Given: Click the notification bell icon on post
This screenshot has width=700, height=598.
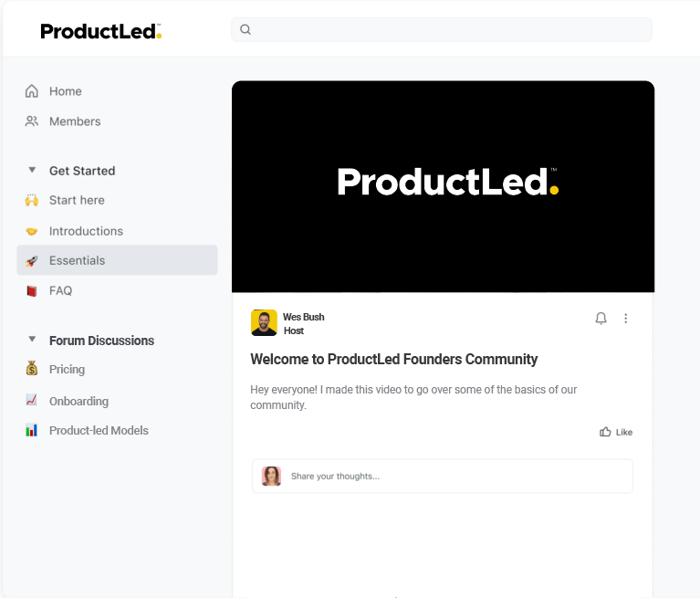Looking at the screenshot, I should pyautogui.click(x=601, y=319).
